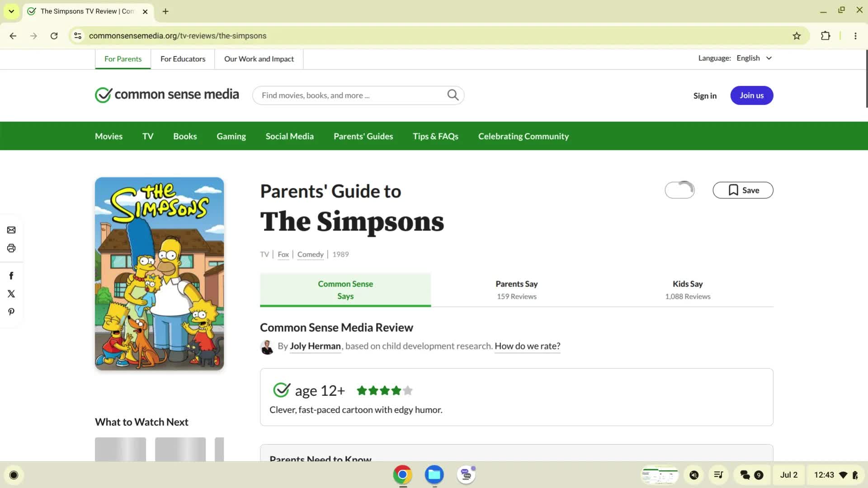Click the Common Sense Media logo

(x=167, y=94)
